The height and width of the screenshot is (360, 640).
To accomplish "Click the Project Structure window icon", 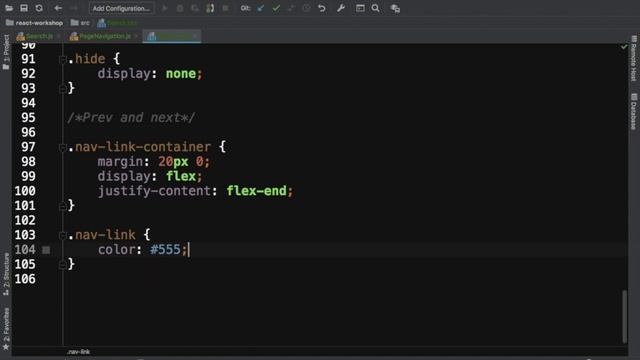I will tap(360, 8).
